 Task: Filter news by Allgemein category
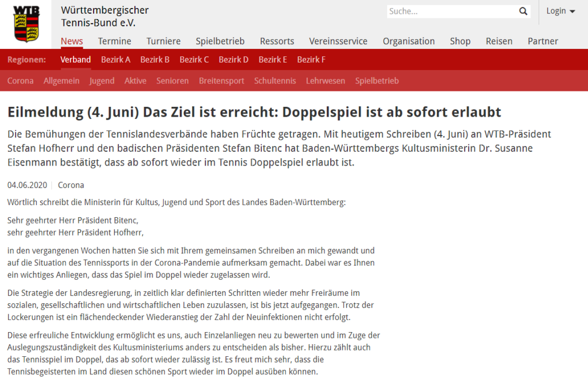pos(61,80)
